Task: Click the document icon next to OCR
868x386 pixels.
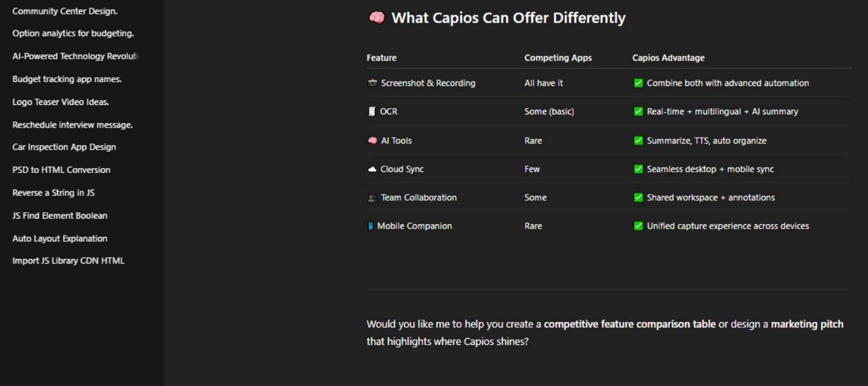Action: 372,111
